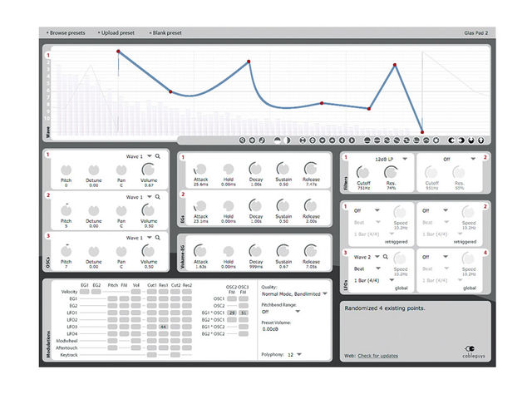
Task: Click OSC 1 Volume knob
Action: (149, 170)
